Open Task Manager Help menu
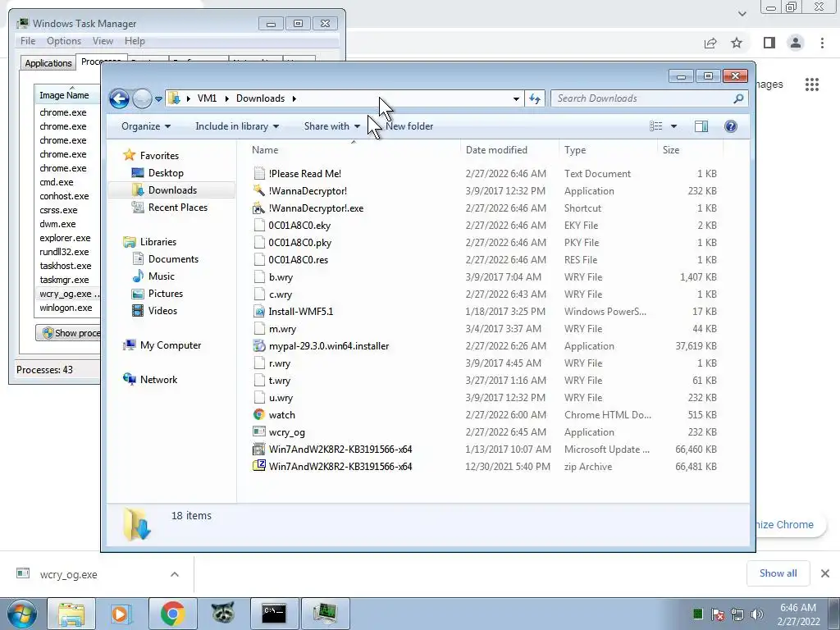This screenshot has width=840, height=630. click(135, 41)
